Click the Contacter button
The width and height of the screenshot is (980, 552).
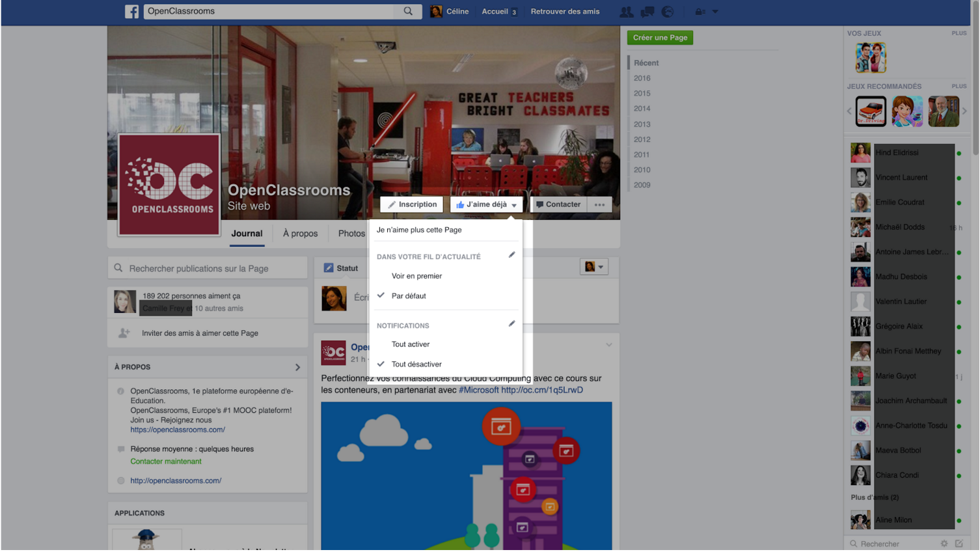click(558, 204)
